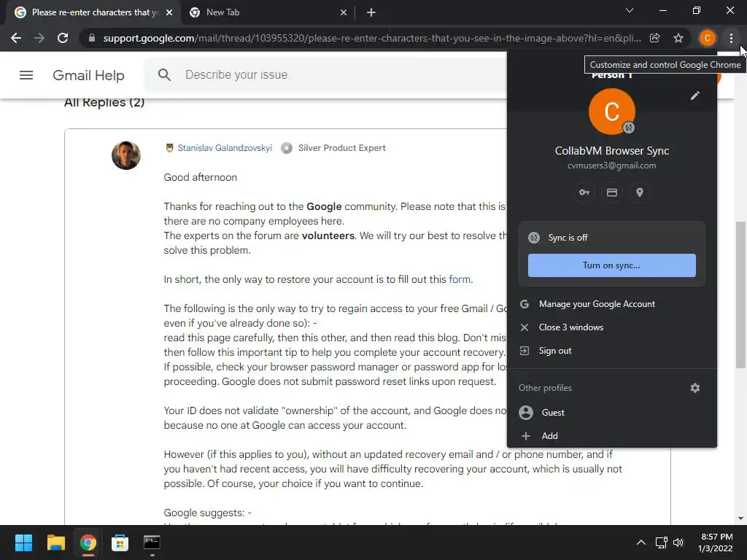The height and width of the screenshot is (560, 747).
Task: Click cvmusers3@gmail.com email text
Action: point(612,166)
